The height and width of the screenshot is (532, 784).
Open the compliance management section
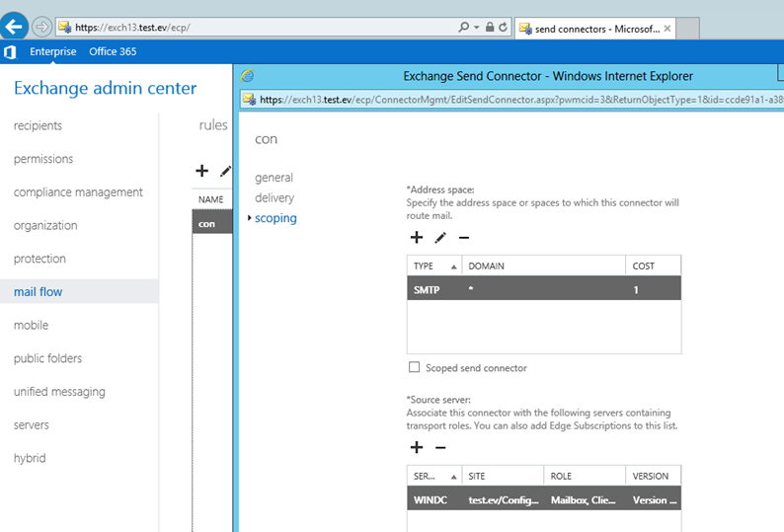click(78, 192)
